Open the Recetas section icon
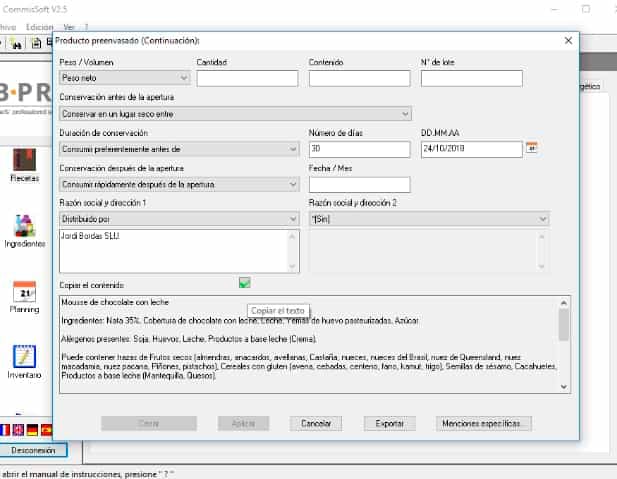This screenshot has height=479, width=617. pos(24,160)
